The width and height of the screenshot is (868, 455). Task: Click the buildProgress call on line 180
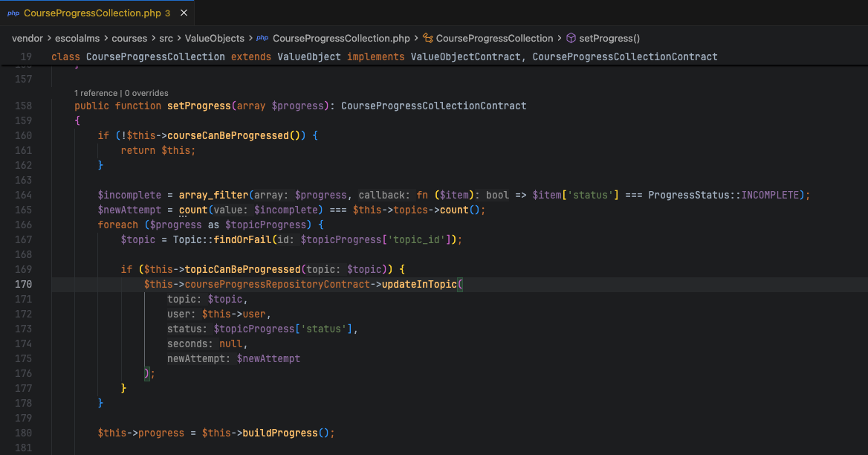(x=279, y=433)
